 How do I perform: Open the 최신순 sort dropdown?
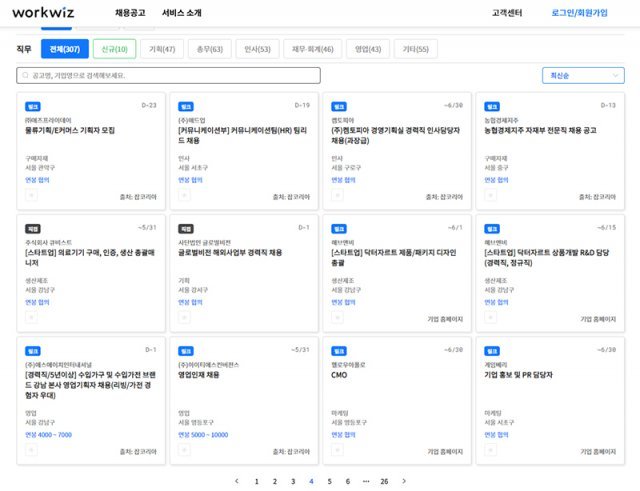(583, 76)
